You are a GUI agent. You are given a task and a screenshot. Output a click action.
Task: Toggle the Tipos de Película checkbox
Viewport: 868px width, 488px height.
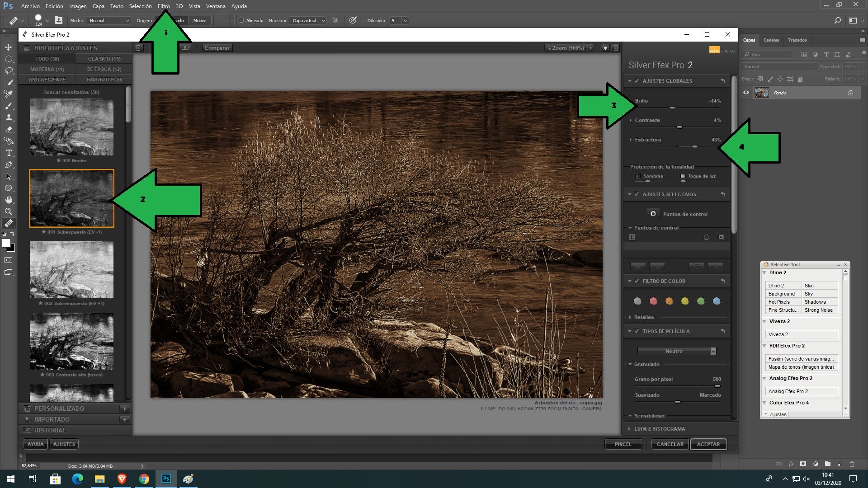point(637,331)
